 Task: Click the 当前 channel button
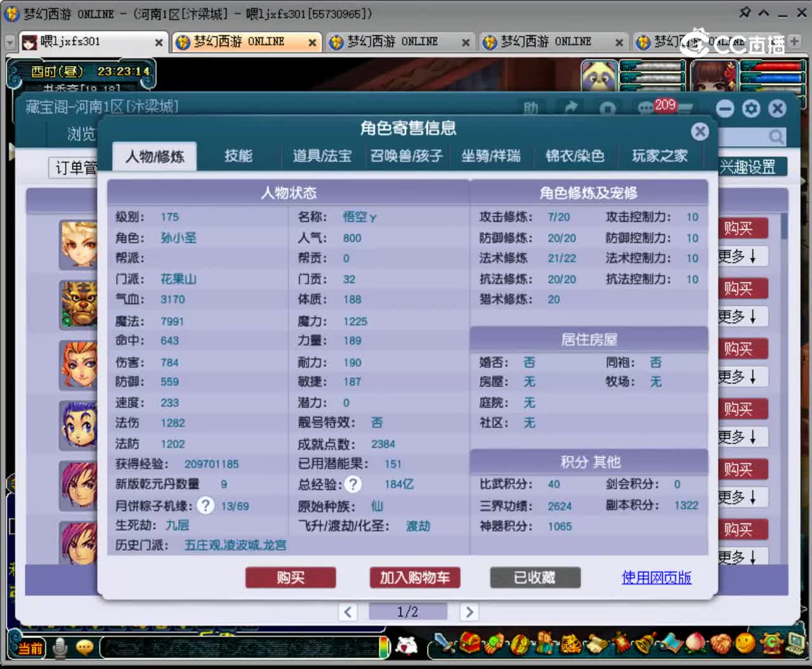tap(30, 648)
